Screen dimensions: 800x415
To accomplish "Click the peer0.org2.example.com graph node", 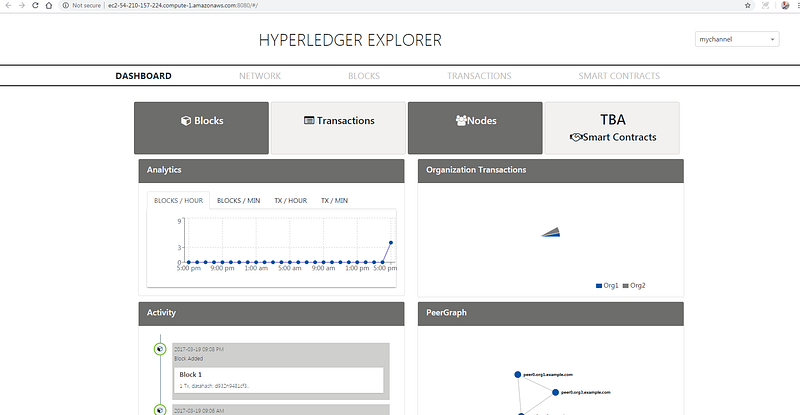I will pos(555,393).
